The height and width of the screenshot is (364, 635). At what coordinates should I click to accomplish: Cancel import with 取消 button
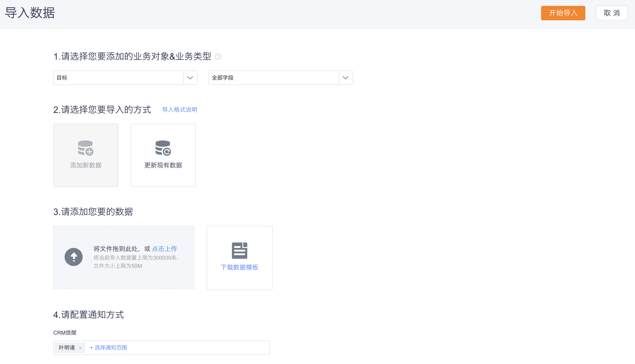(612, 13)
